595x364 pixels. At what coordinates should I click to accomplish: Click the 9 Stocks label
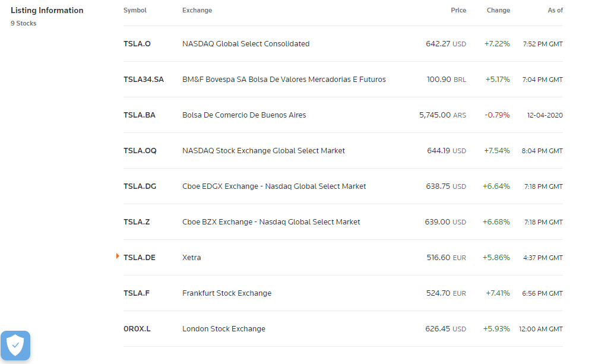(23, 23)
